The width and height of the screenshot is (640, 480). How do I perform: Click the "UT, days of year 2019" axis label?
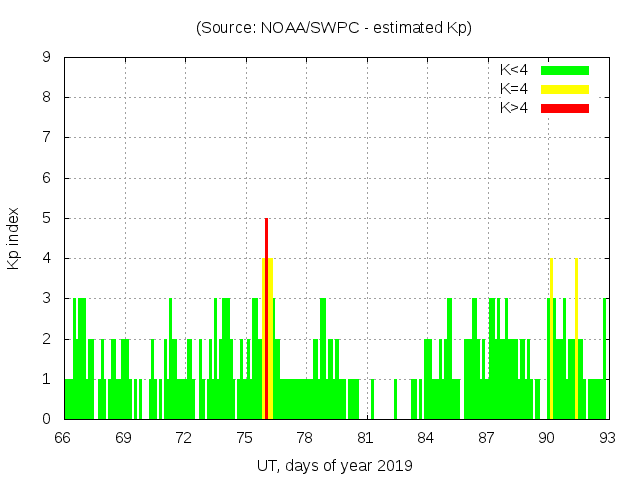point(334,466)
